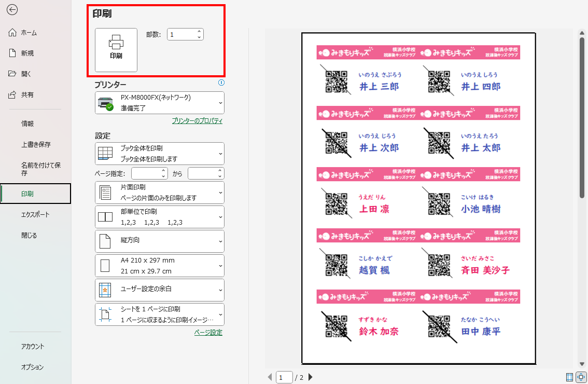The image size is (588, 384).
Task: Toggle the show margins icon
Action: coord(569,377)
